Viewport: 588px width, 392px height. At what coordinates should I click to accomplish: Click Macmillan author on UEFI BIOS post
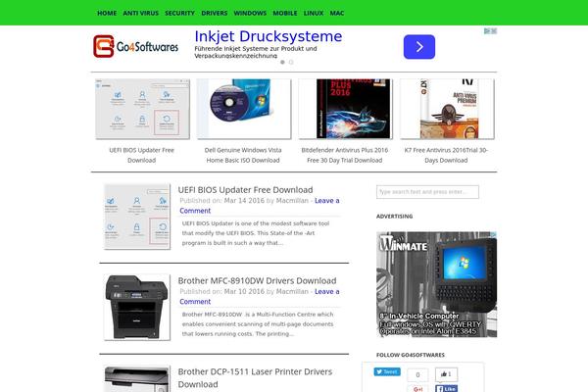[x=292, y=201]
